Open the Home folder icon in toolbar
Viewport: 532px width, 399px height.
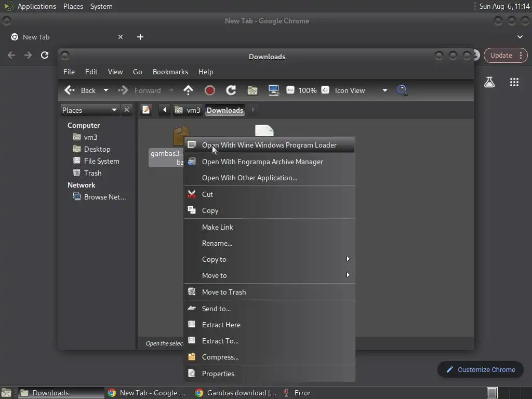coord(252,90)
